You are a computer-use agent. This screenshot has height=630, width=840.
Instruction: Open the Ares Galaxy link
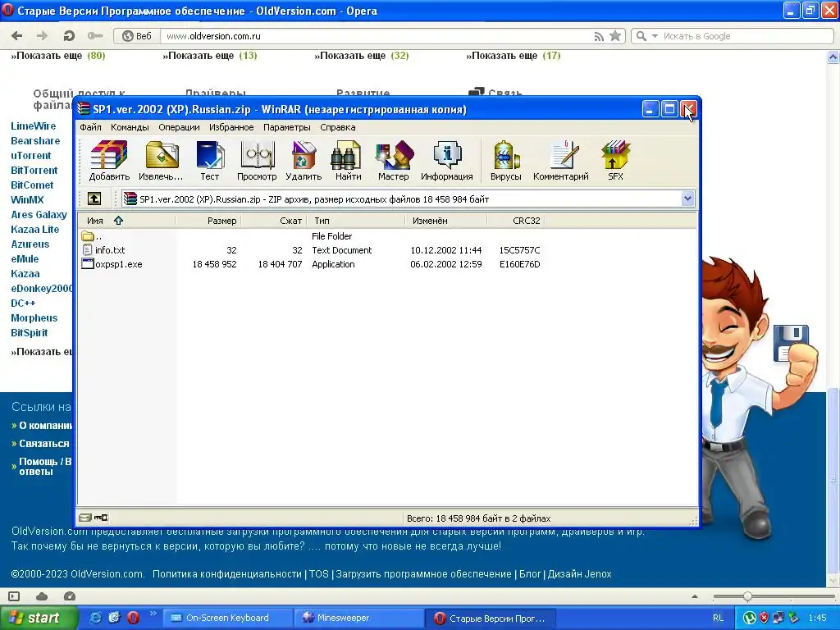coord(39,214)
